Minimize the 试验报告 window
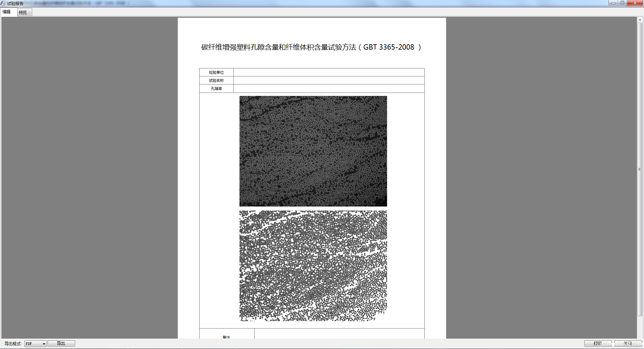644x349 pixels. click(x=613, y=3)
